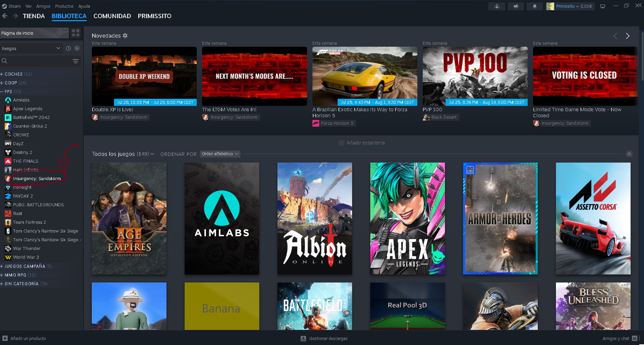Click the Destiny 2 sidebar icon
The height and width of the screenshot is (345, 644).
pyautogui.click(x=8, y=153)
